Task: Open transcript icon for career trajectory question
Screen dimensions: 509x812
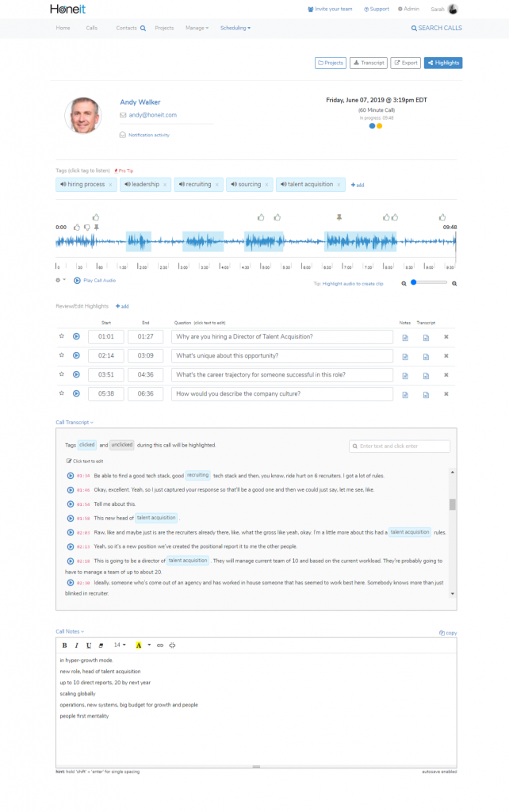Action: tap(426, 376)
